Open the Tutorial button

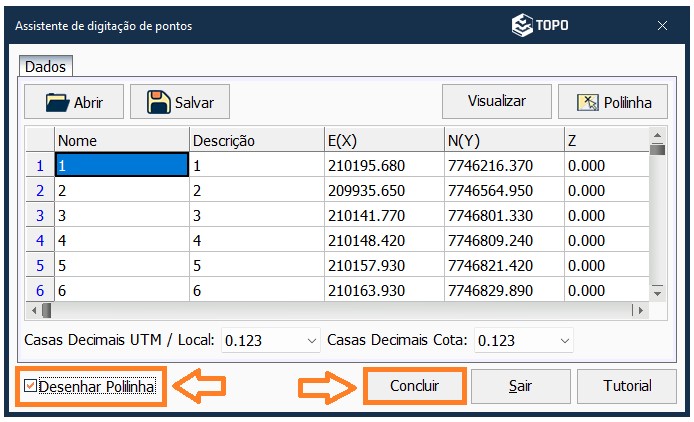click(627, 386)
